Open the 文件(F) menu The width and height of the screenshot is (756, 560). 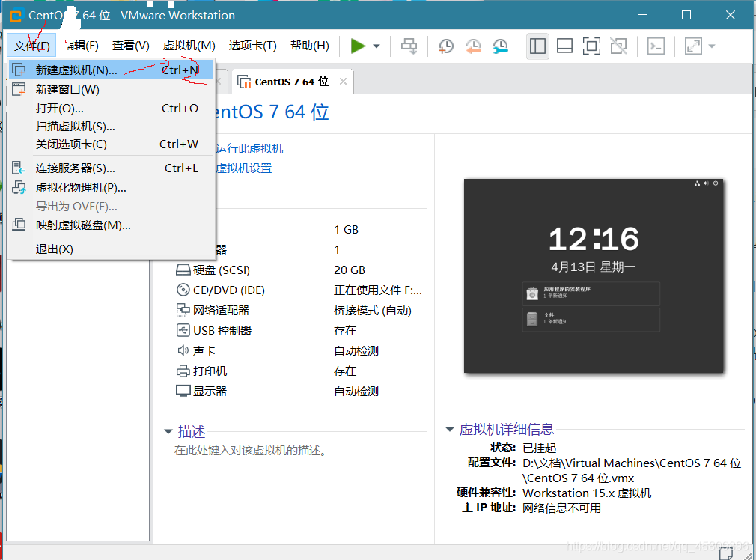pyautogui.click(x=32, y=46)
